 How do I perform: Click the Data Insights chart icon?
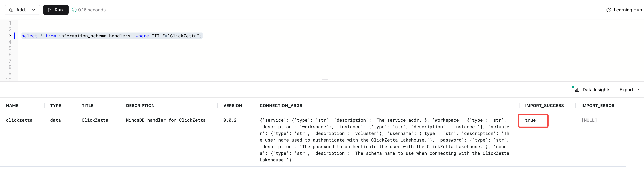(x=577, y=90)
